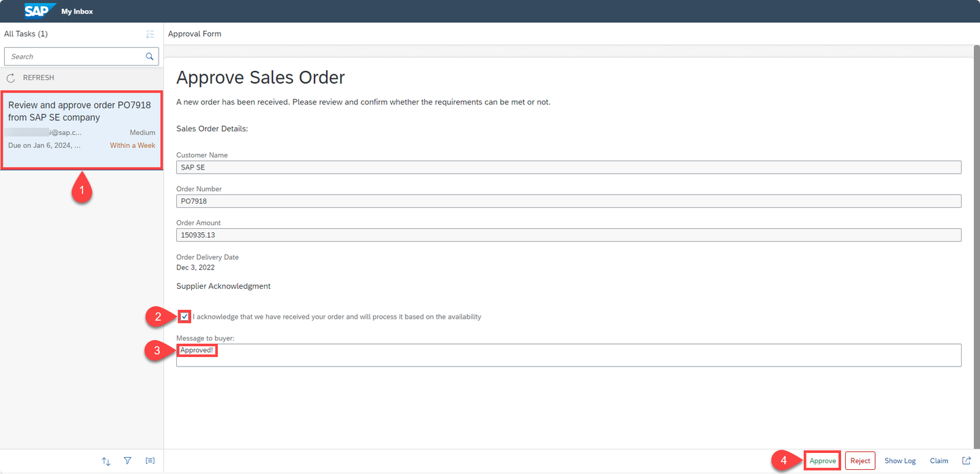The width and height of the screenshot is (980, 474).
Task: Click the Due on Jan 6, 2024 text
Action: (x=45, y=145)
